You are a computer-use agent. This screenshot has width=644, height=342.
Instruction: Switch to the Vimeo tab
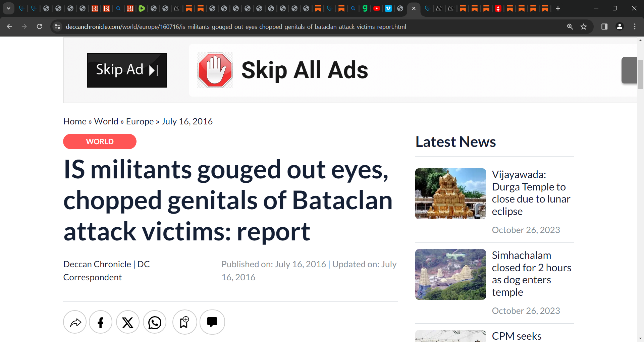pyautogui.click(x=388, y=8)
